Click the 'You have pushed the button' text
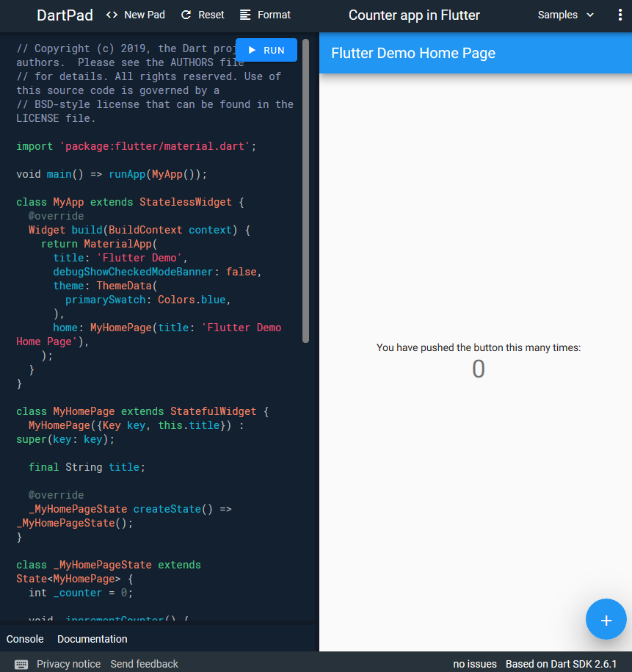 point(478,347)
